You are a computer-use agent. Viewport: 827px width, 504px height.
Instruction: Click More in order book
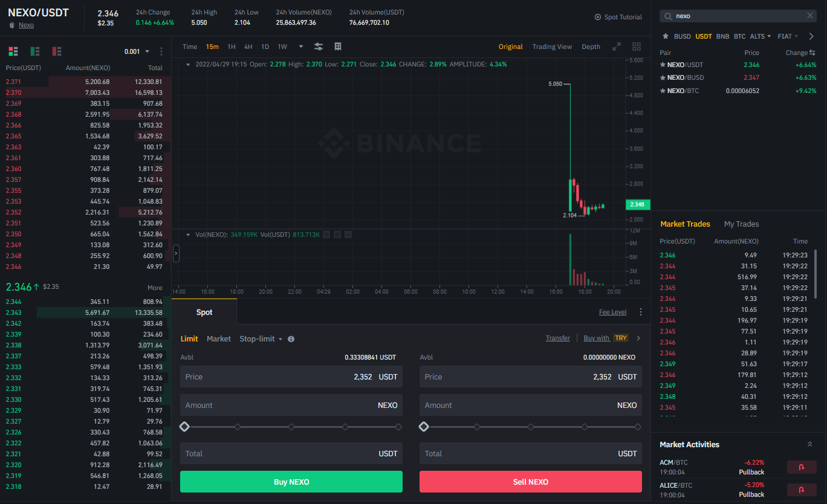pos(155,288)
